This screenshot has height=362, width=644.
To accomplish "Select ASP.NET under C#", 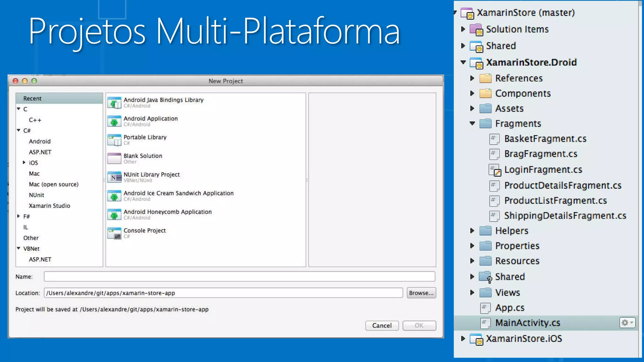I will [40, 152].
